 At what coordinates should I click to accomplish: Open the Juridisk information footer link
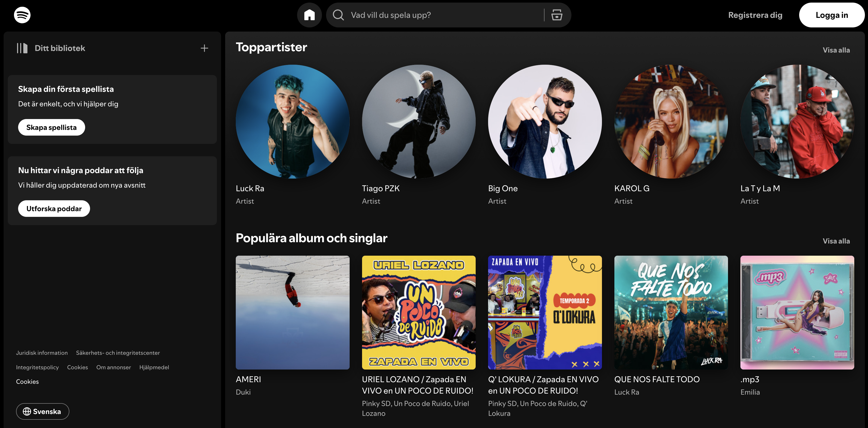click(x=42, y=353)
